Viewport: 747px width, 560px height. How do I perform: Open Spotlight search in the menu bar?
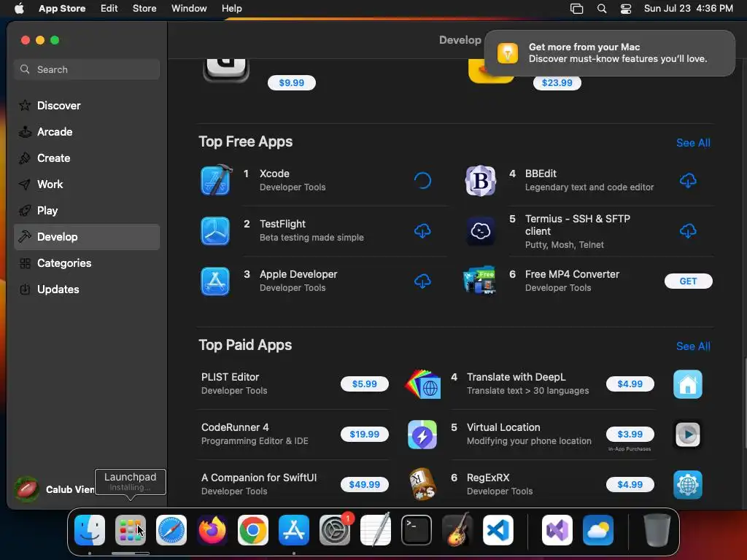[x=602, y=9]
